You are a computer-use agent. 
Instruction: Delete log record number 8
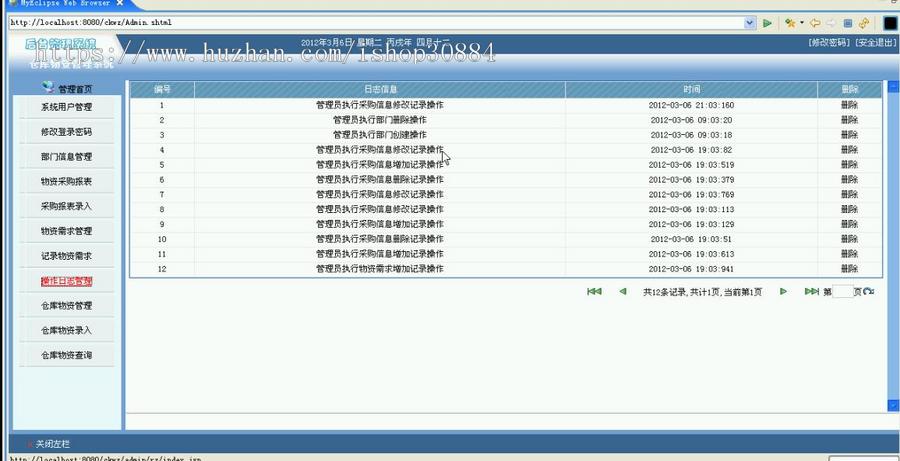pyautogui.click(x=849, y=210)
